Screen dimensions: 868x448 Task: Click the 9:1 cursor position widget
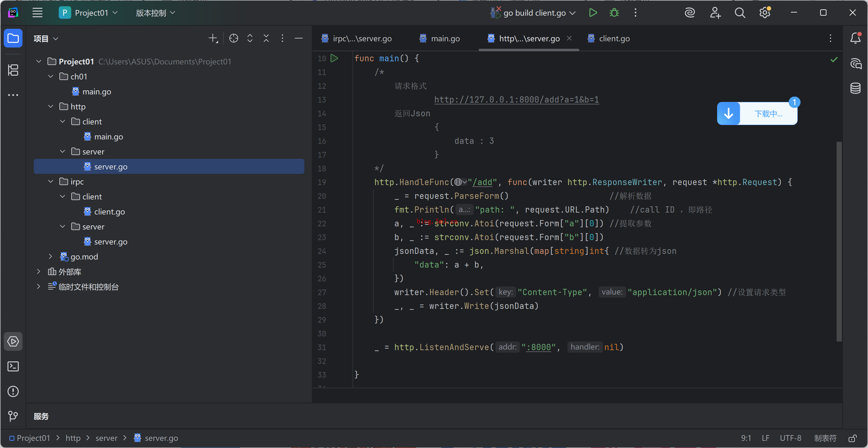(746, 438)
